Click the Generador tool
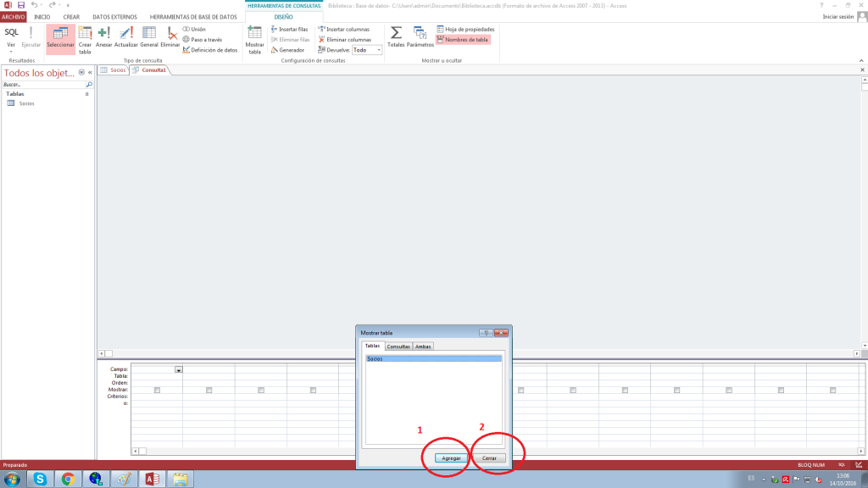868x488 pixels. pyautogui.click(x=287, y=50)
